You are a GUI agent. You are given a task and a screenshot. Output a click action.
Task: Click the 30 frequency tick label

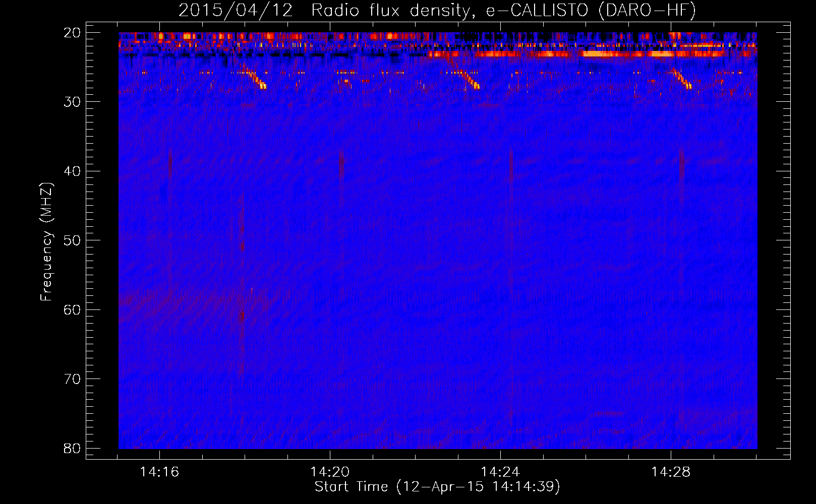click(72, 102)
